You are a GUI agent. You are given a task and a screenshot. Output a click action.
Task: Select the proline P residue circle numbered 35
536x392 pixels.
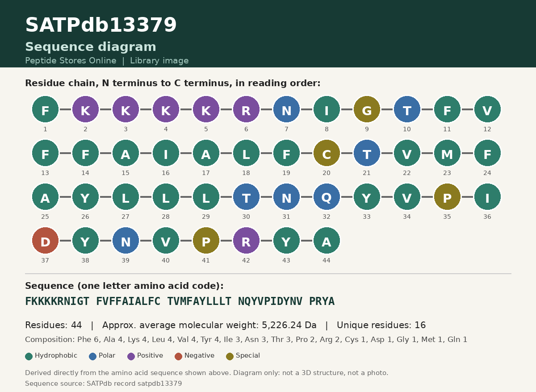point(447,197)
